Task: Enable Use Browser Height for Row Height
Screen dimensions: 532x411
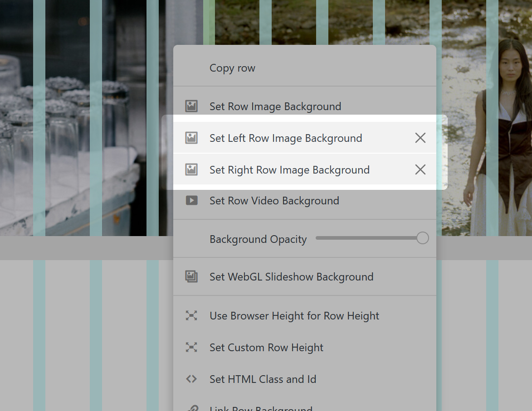Action: [294, 316]
